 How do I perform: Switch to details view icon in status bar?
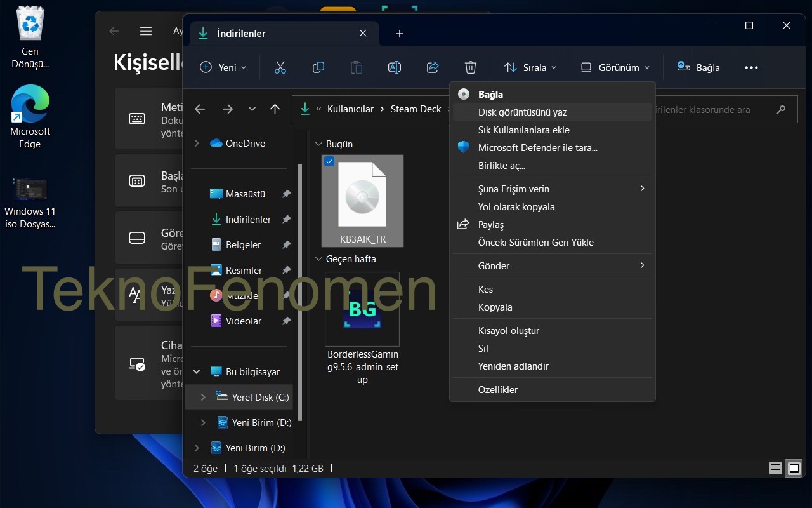click(775, 469)
